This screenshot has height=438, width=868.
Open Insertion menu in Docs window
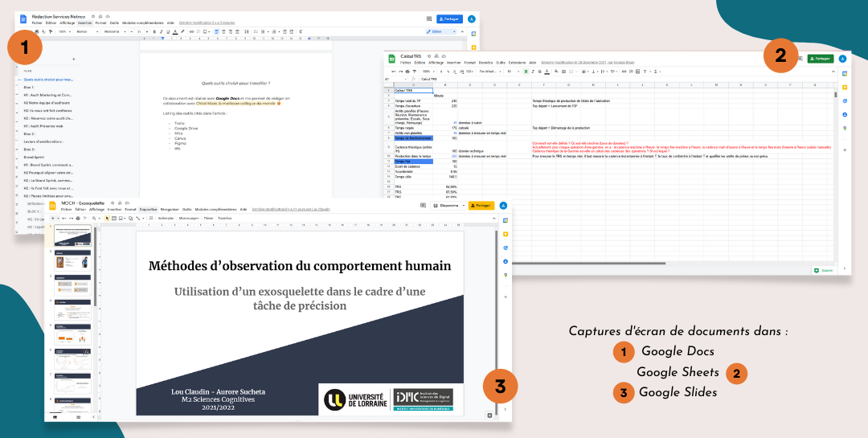pyautogui.click(x=84, y=23)
